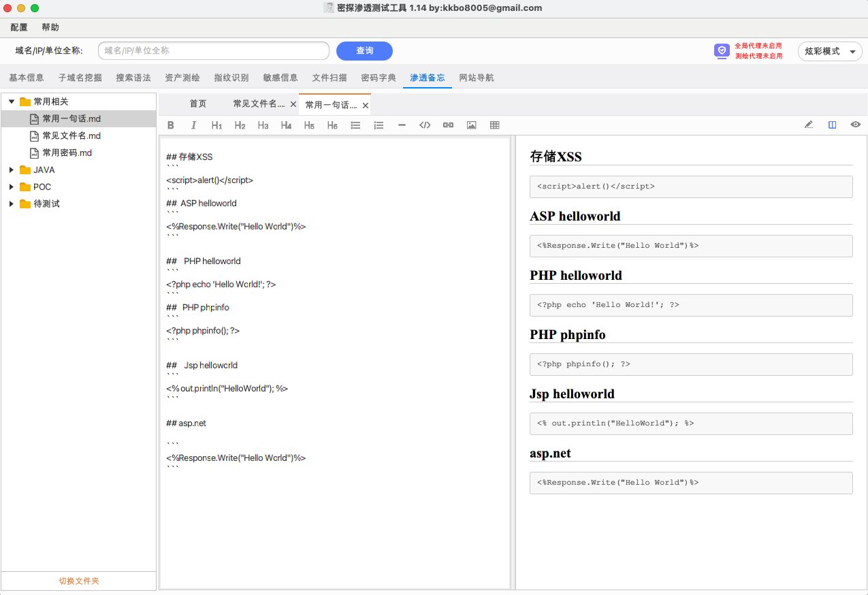Switch to 子域名挖掘 tab
868x595 pixels.
[80, 78]
